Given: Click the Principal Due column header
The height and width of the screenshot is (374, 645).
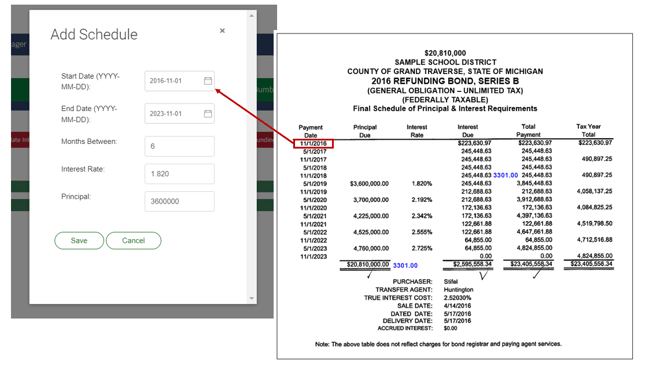Looking at the screenshot, I should coord(365,131).
